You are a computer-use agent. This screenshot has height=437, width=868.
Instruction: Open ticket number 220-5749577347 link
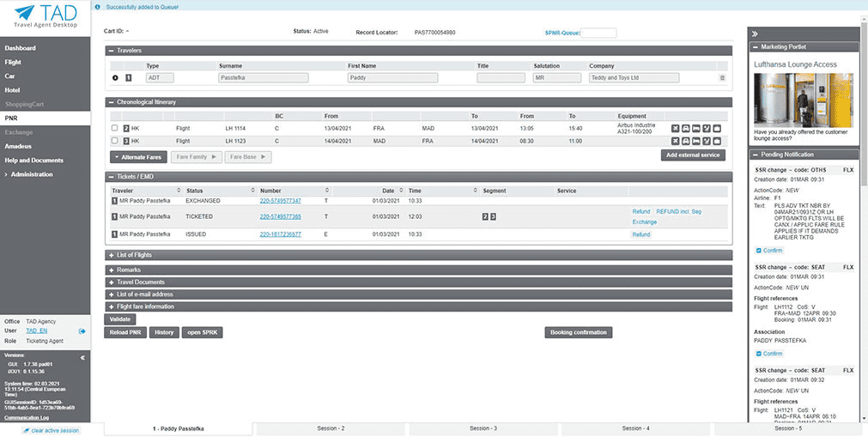(280, 201)
